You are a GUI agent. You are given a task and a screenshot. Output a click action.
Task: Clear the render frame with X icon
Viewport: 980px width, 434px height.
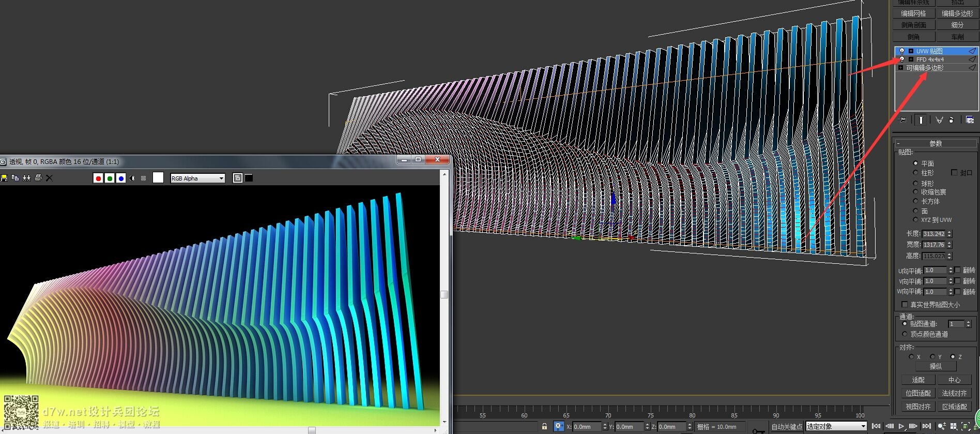pos(49,178)
